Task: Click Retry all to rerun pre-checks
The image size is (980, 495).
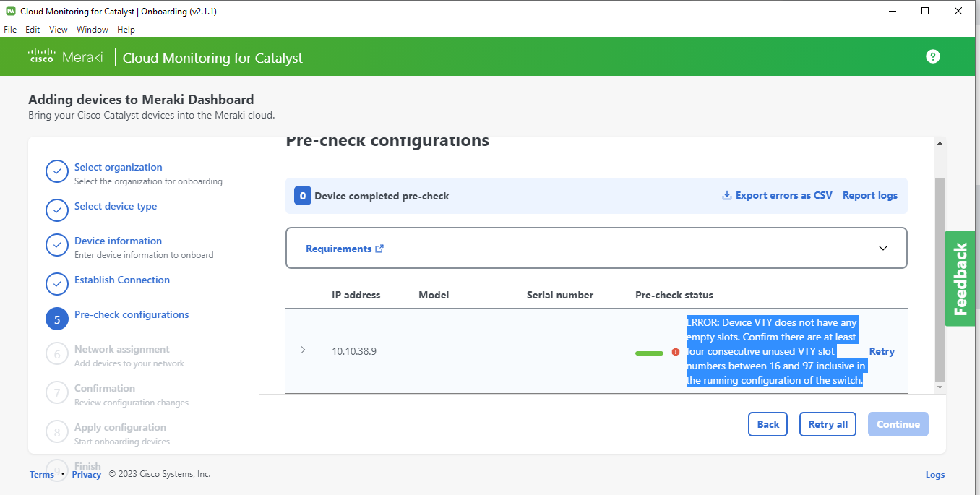Action: point(827,424)
